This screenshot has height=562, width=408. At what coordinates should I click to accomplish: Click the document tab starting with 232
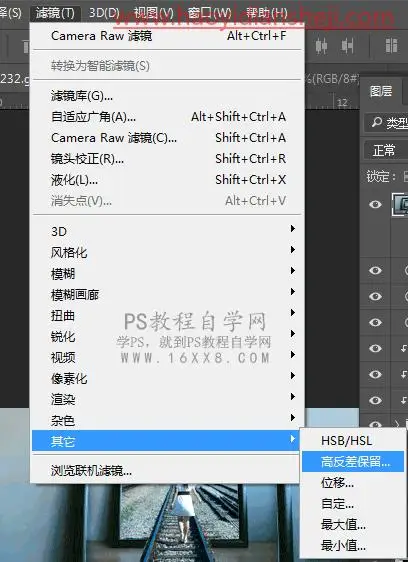tap(15, 78)
